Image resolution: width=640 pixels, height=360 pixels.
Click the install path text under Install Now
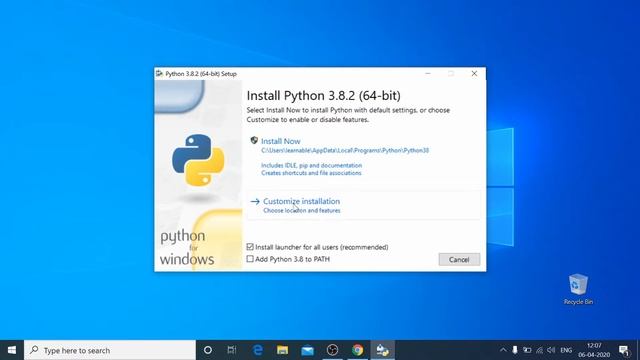pyautogui.click(x=345, y=151)
